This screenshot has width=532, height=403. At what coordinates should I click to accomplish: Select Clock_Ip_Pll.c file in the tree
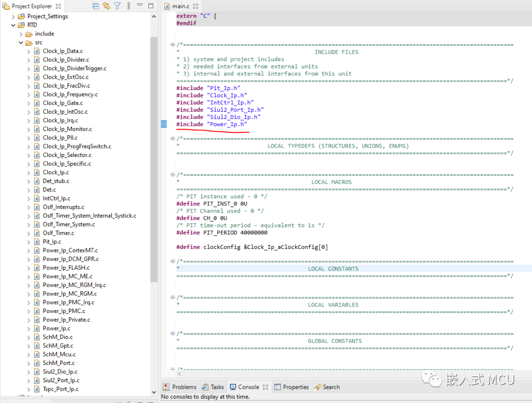coord(60,138)
